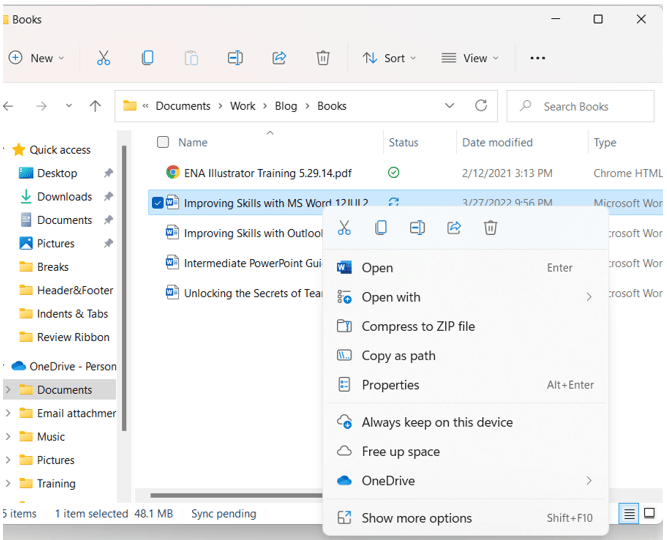
Task: Go up one folder level with the Up arrow
Action: click(x=95, y=106)
